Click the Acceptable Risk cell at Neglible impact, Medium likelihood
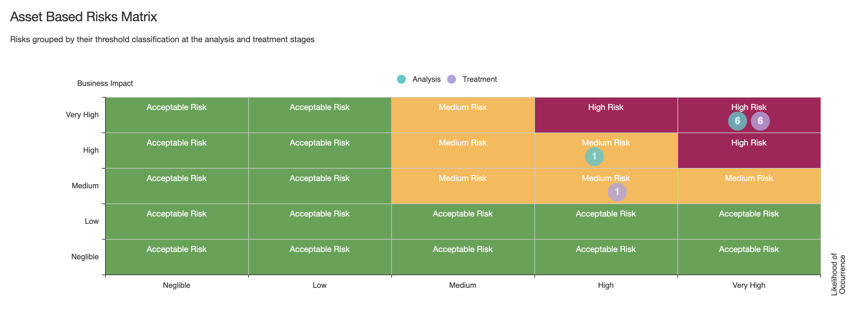Viewport: 868px width, 310px height. point(462,257)
